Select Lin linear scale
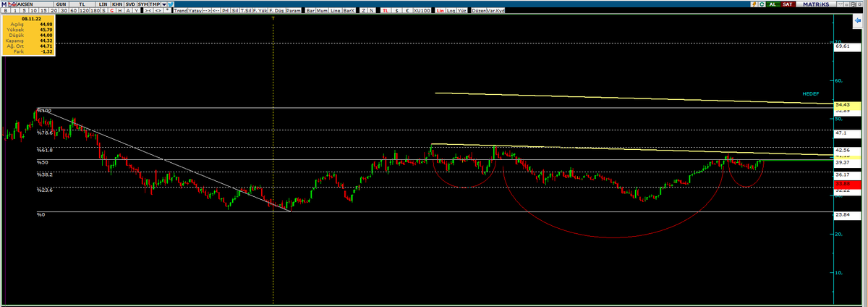The image size is (868, 307). coord(440,11)
